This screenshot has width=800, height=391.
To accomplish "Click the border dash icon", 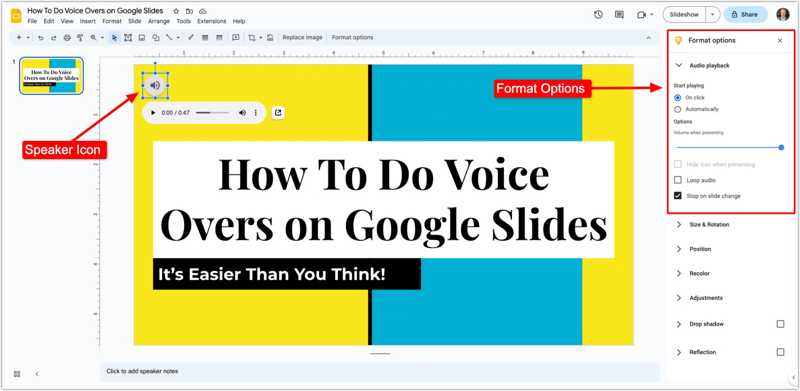I will (219, 38).
